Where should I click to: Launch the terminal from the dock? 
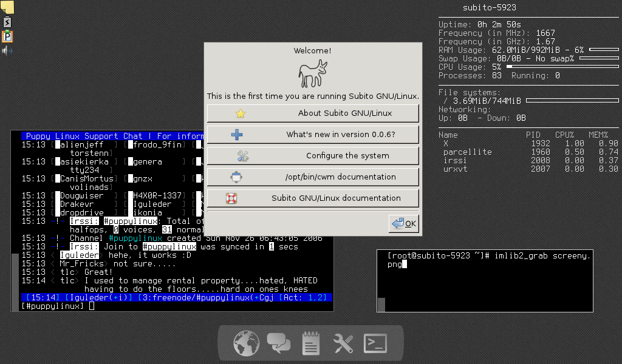tap(375, 343)
